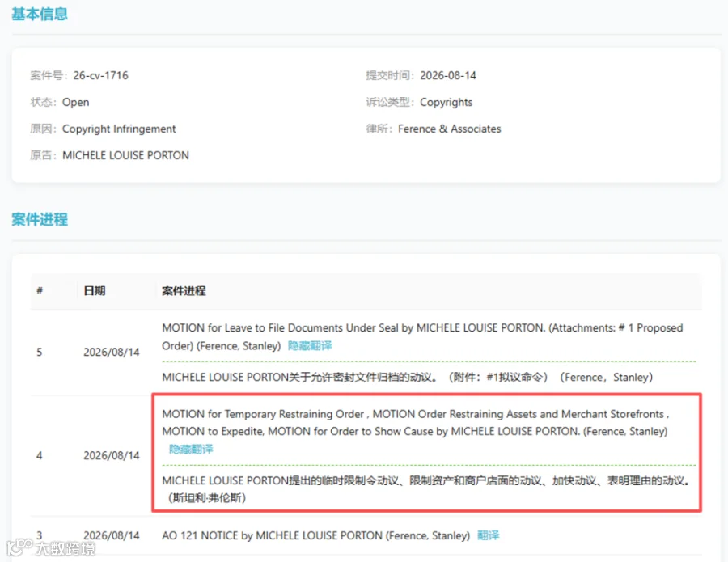Hide translation link in docket row 5
The image size is (728, 562).
pyautogui.click(x=310, y=346)
